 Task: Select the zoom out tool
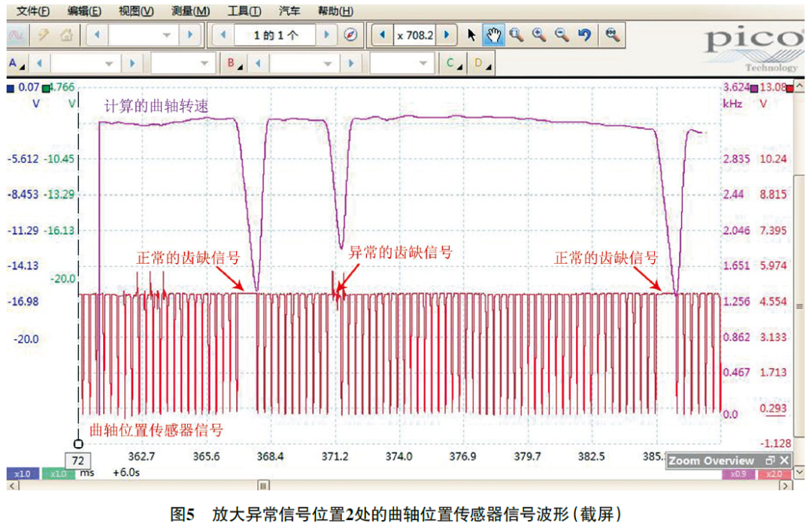[562, 35]
